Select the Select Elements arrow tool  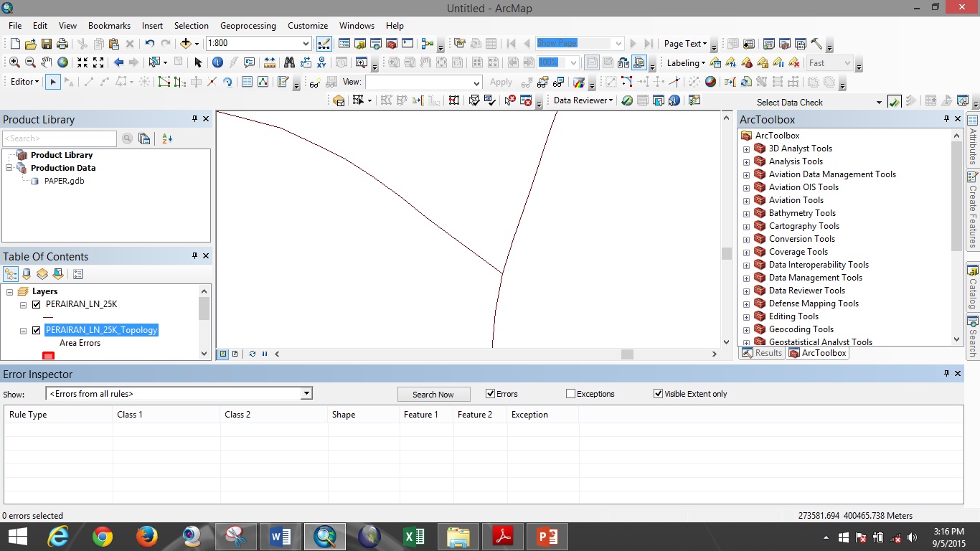coord(198,62)
